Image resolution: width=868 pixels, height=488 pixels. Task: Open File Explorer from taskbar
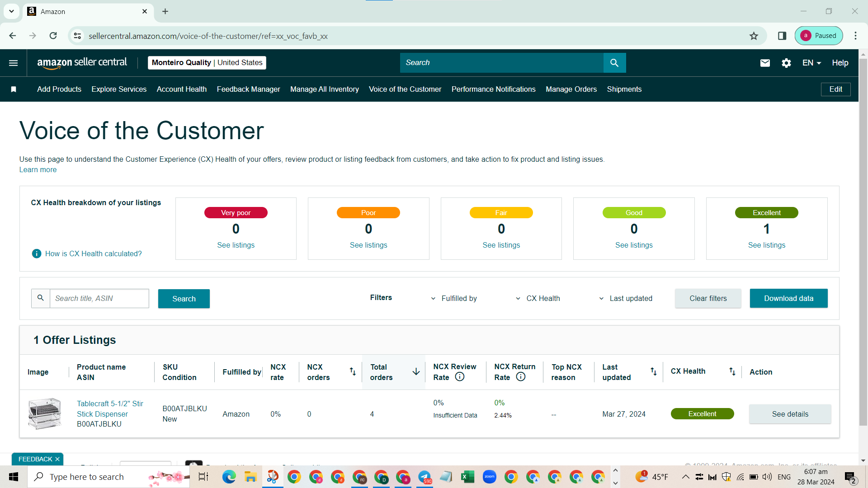[251, 477]
